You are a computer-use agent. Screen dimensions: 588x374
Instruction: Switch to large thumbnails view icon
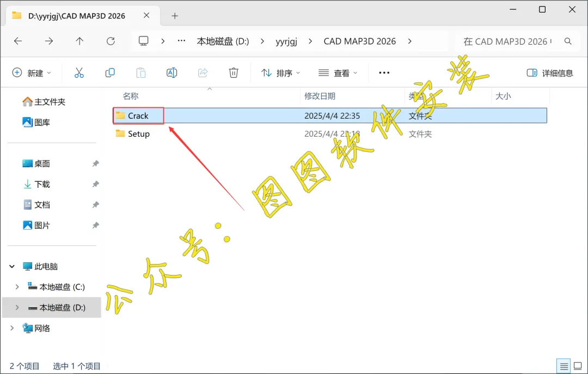(x=578, y=366)
